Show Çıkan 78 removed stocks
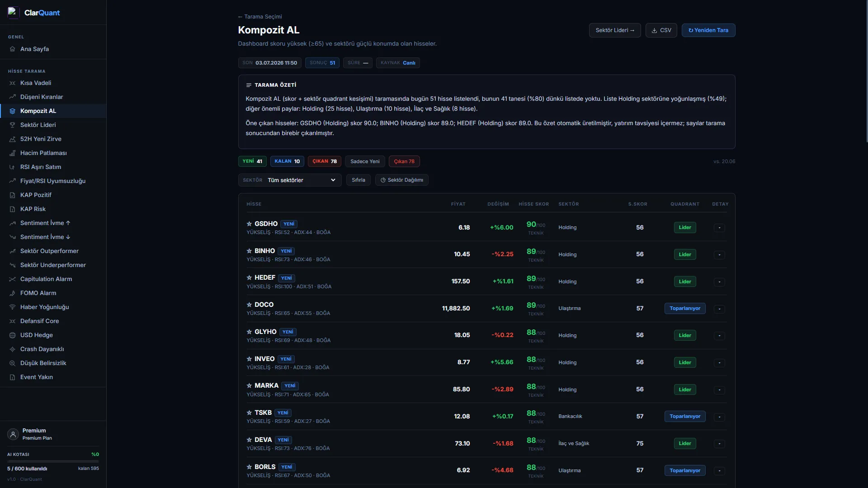868x488 pixels. (404, 161)
